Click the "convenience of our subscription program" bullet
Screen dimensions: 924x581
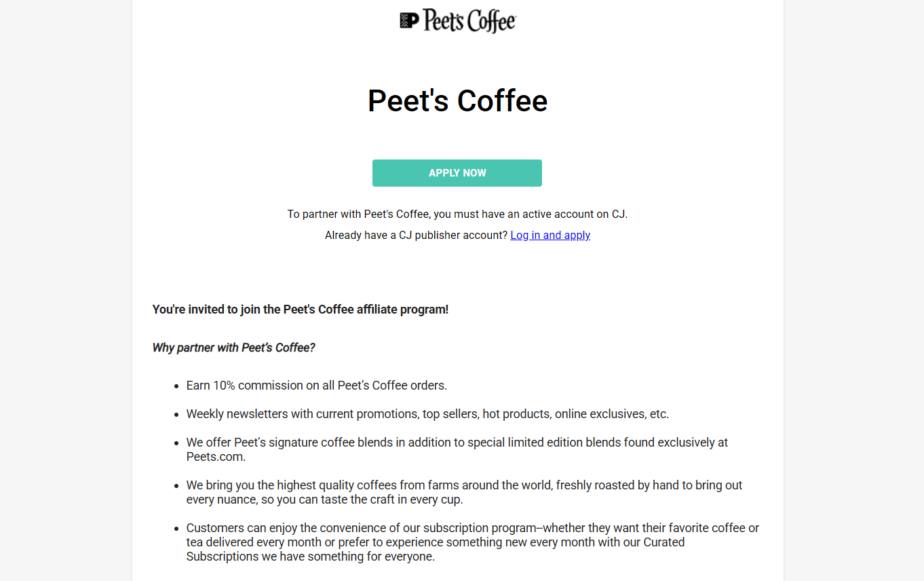click(473, 542)
